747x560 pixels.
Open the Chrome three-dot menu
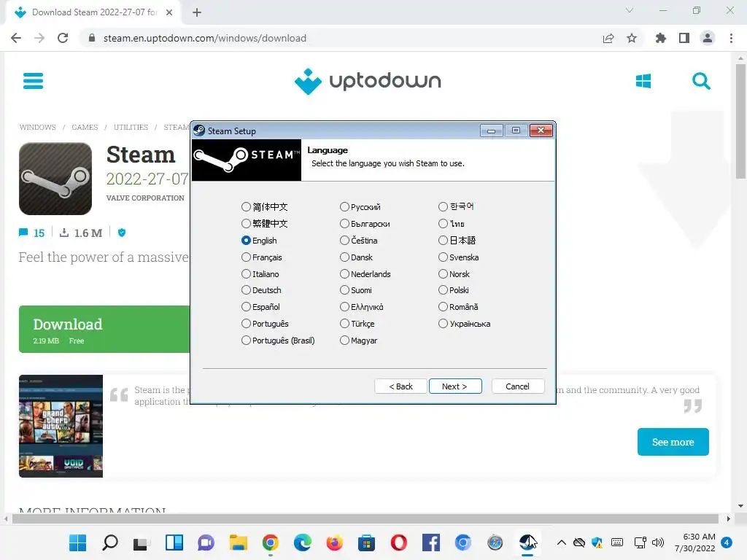pos(731,38)
